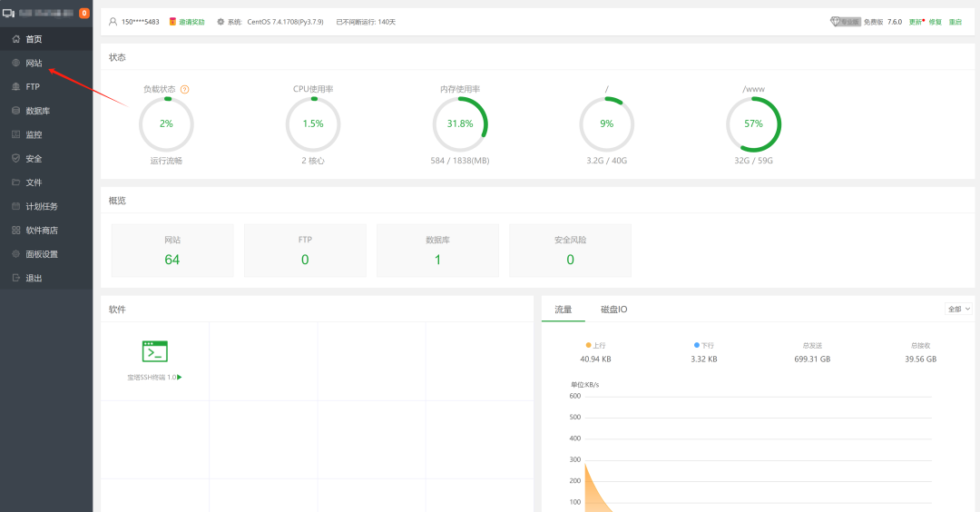The width and height of the screenshot is (980, 512).
Task: Click the user avatar icon beside 150****5483
Action: 113,22
